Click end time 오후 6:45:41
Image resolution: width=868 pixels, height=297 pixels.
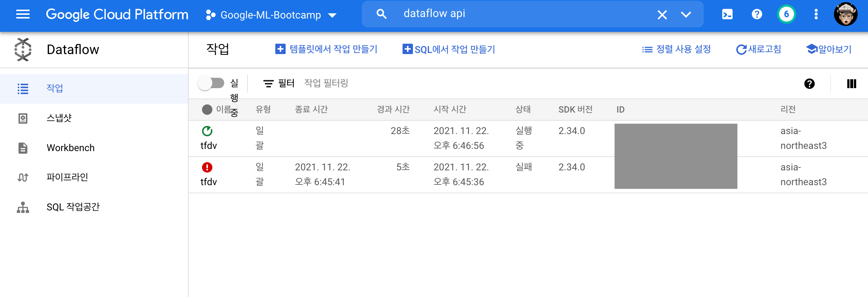[320, 182]
